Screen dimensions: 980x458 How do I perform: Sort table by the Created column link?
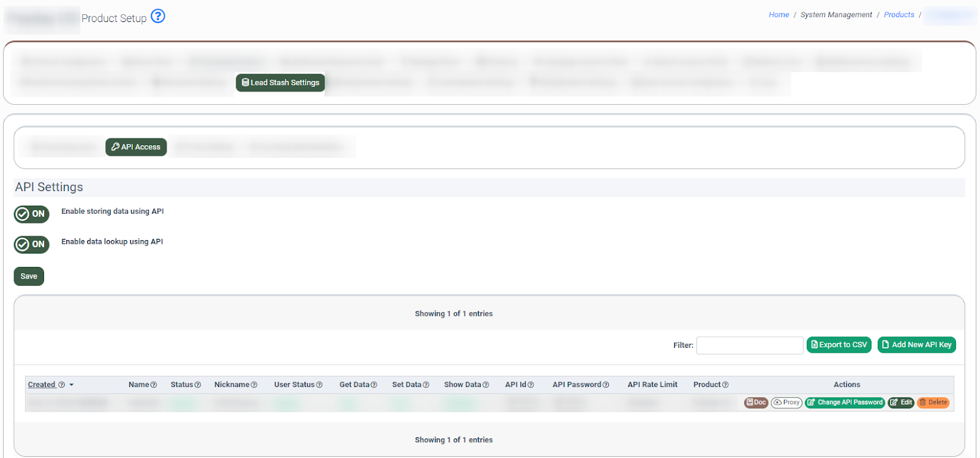41,385
